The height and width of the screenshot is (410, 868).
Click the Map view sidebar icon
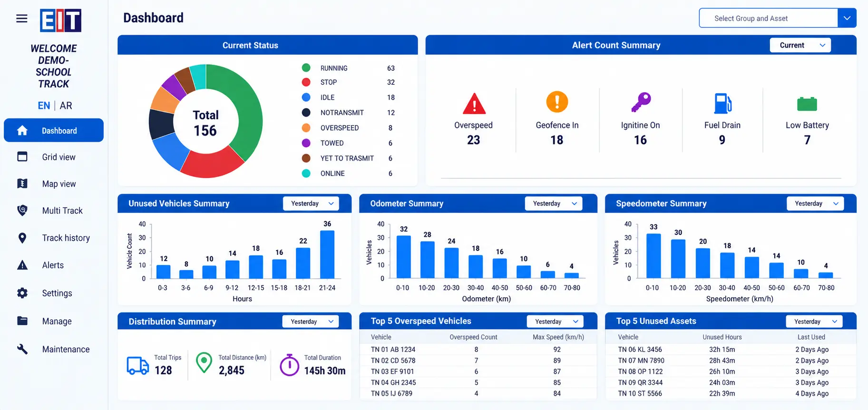pos(22,184)
